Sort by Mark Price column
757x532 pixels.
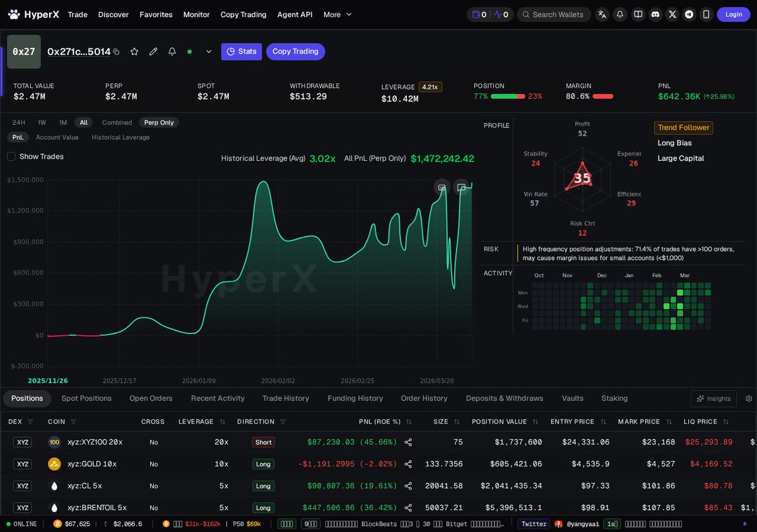[669, 422]
